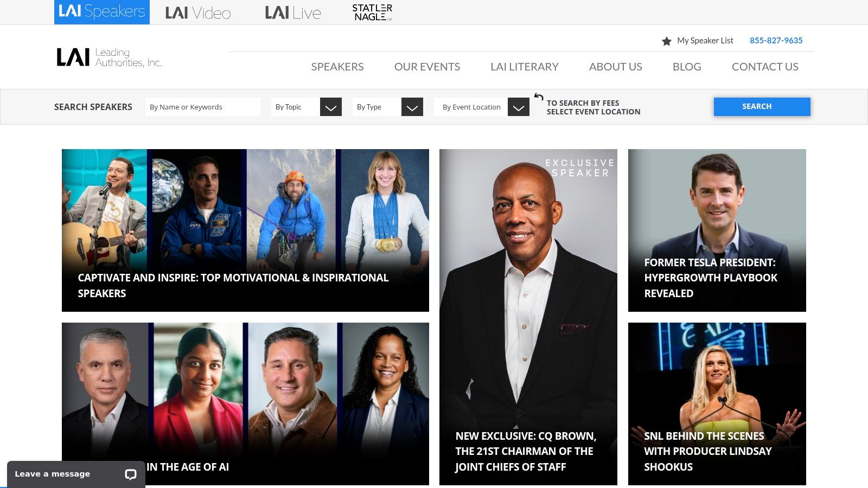
Task: Click the My Speaker List star icon
Action: (667, 41)
